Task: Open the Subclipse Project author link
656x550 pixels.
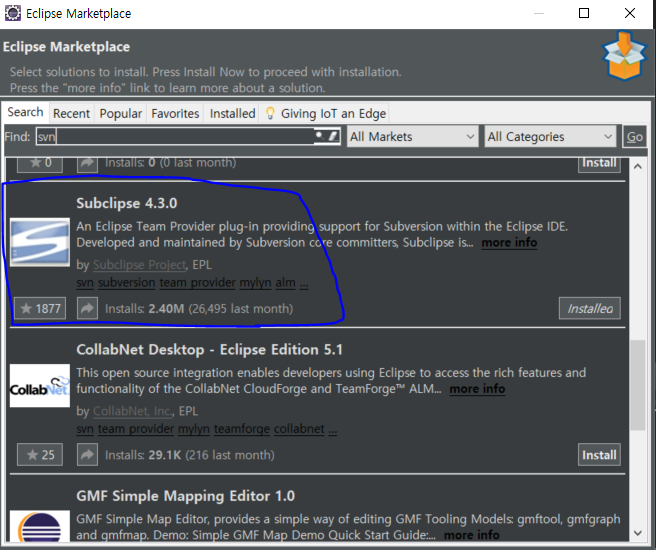Action: coord(139,265)
